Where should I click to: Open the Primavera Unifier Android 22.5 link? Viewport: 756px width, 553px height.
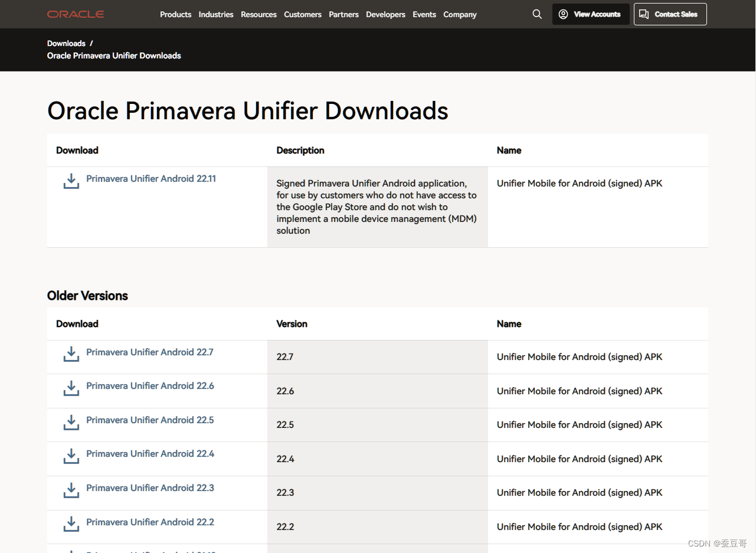(x=149, y=420)
